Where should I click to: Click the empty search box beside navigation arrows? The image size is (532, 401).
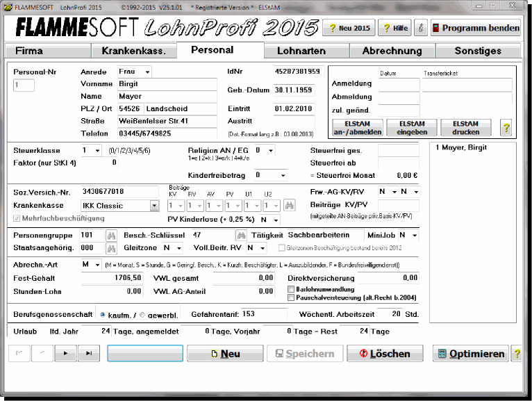[145, 354]
